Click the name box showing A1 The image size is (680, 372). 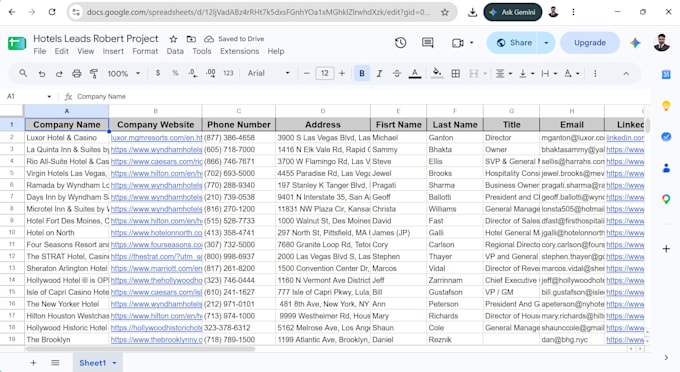[x=29, y=96]
